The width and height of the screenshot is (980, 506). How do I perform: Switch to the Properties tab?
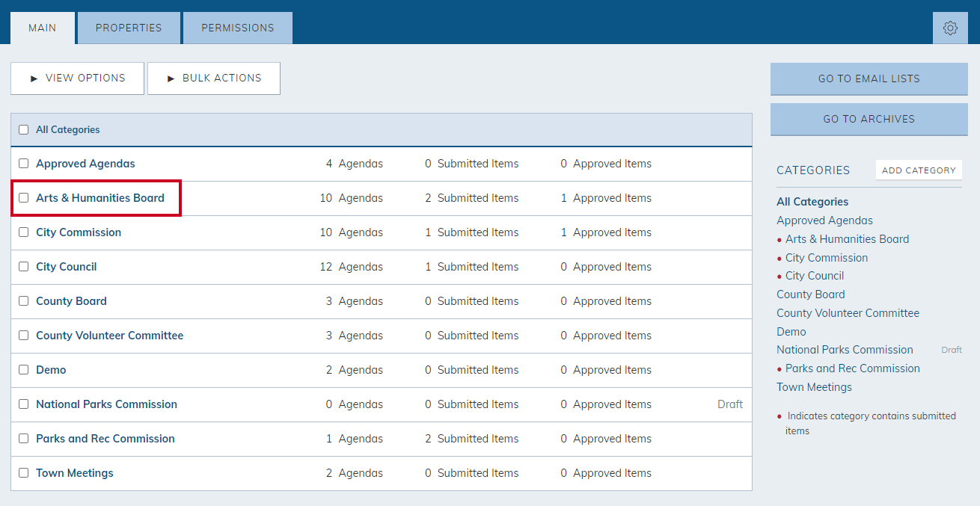click(x=129, y=28)
